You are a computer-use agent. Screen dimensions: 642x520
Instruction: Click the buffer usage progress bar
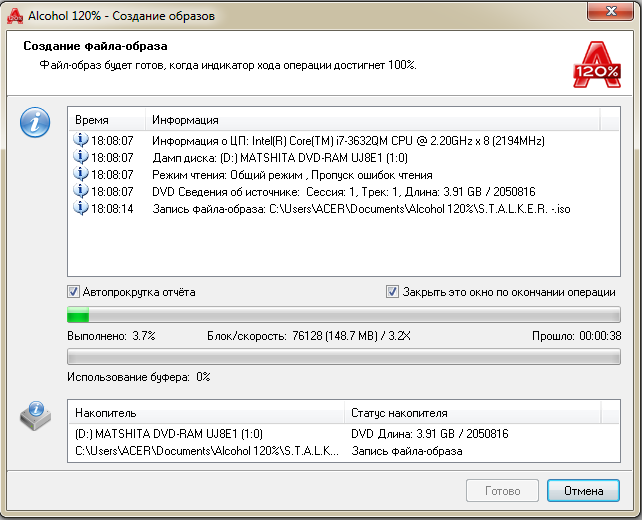pos(344,357)
